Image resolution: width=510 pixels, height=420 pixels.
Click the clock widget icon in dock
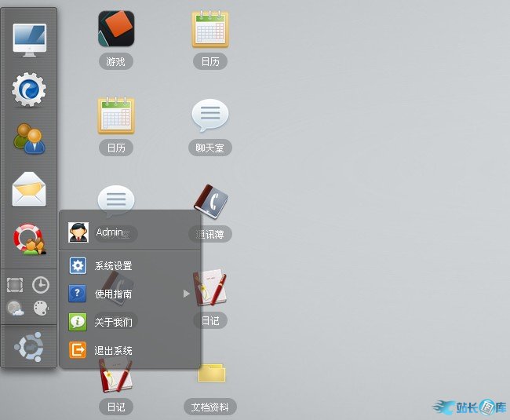coord(41,285)
